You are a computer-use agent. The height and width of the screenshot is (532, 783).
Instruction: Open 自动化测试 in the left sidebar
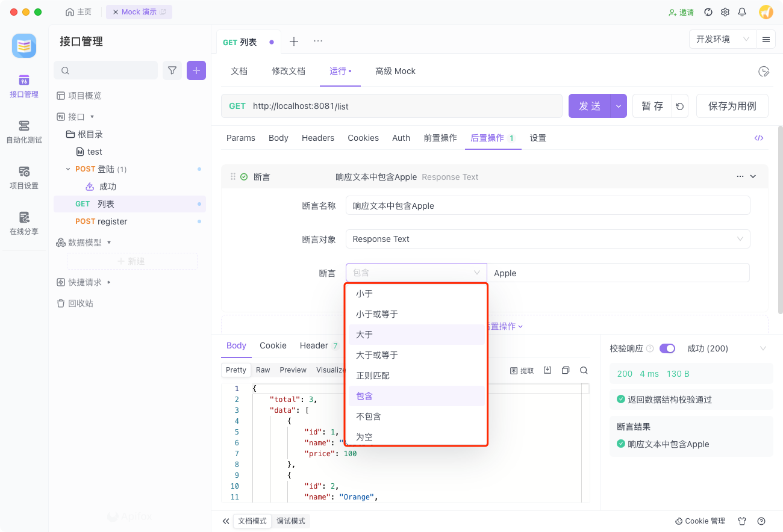(x=24, y=132)
